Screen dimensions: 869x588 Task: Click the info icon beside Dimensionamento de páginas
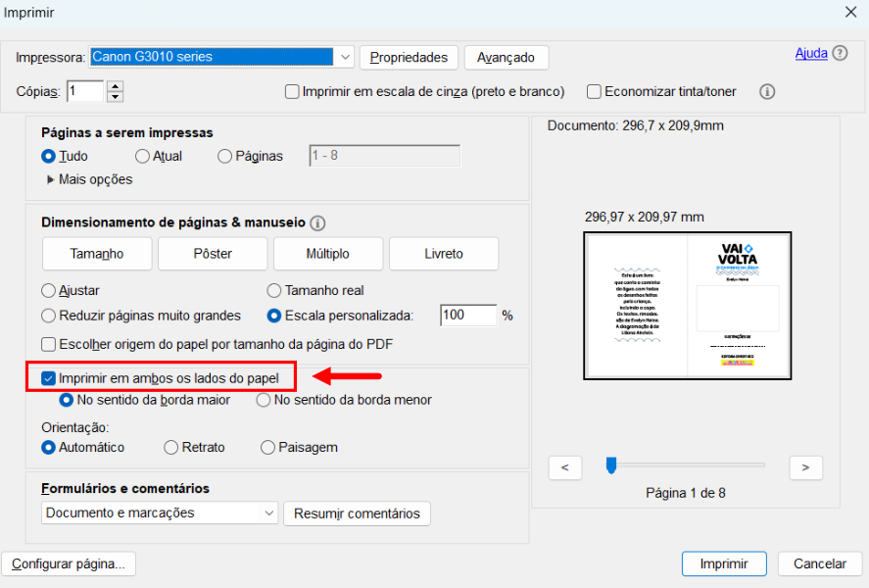(317, 223)
